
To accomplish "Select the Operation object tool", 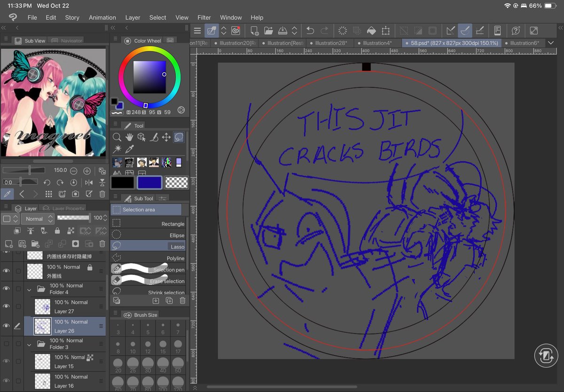I will (x=141, y=137).
